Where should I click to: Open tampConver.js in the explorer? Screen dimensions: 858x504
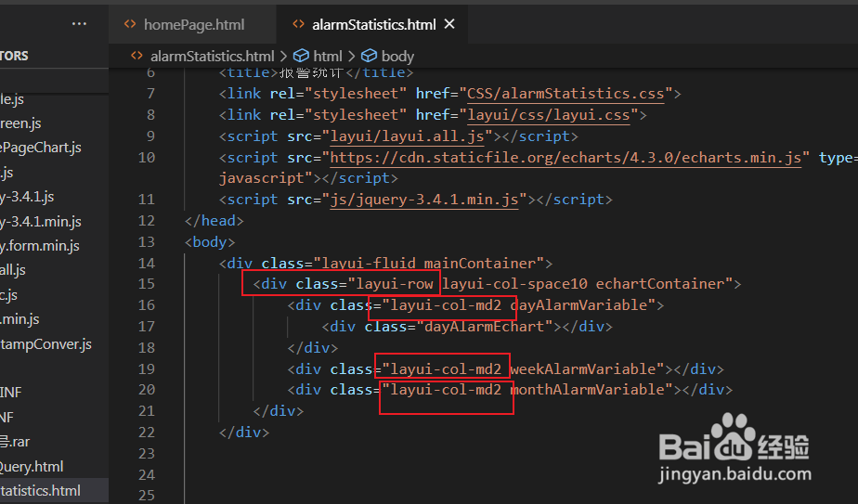click(x=46, y=344)
